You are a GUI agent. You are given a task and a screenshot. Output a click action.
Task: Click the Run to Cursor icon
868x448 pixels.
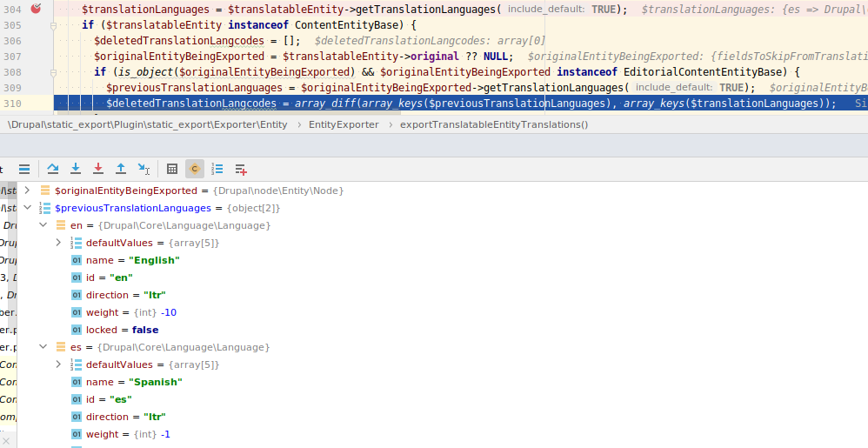[x=144, y=169]
